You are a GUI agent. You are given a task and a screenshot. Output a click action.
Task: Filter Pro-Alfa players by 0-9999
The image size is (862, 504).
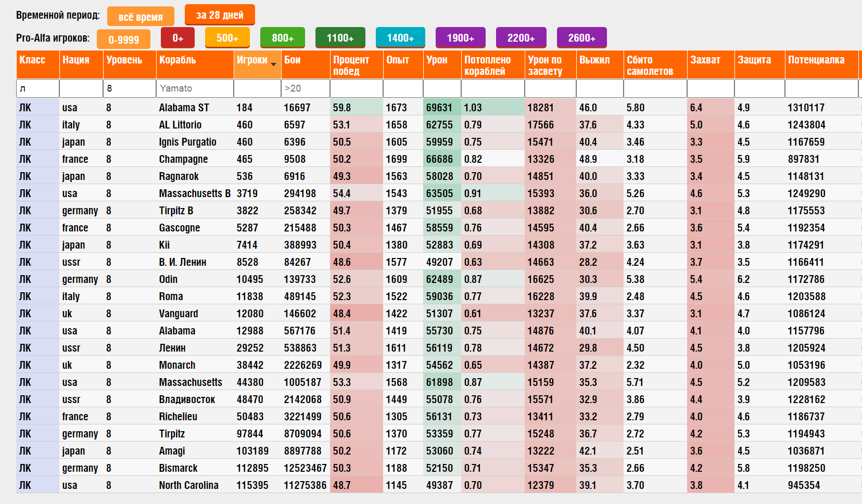click(x=124, y=40)
